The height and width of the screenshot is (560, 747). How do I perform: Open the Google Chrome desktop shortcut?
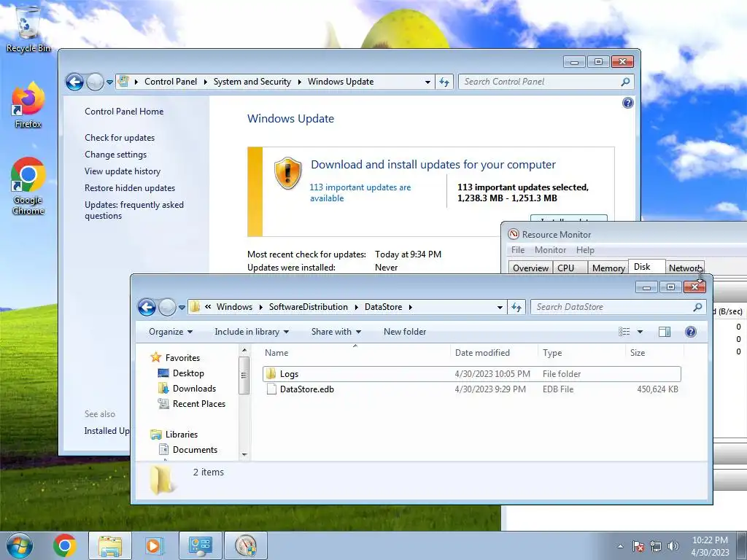tap(28, 186)
